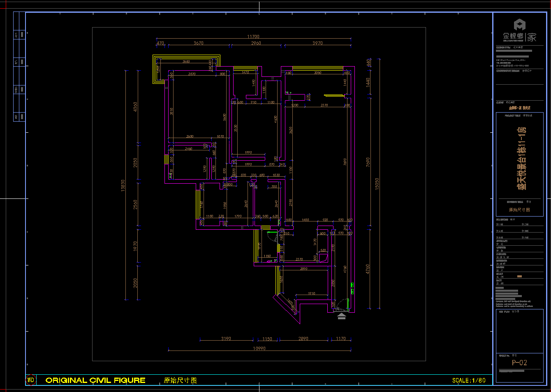Select the entrance arrow below the front door

click(341, 316)
